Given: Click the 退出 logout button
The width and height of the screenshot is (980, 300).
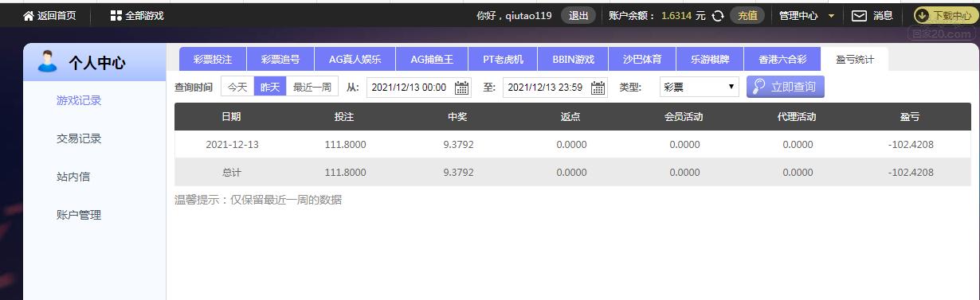Looking at the screenshot, I should pos(578,15).
